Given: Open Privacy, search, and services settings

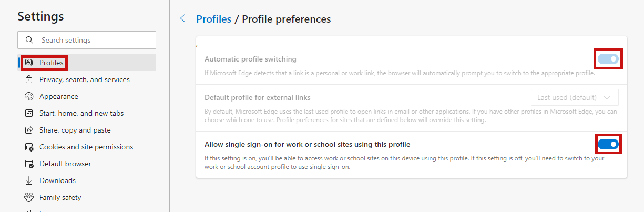Looking at the screenshot, I should [x=84, y=80].
